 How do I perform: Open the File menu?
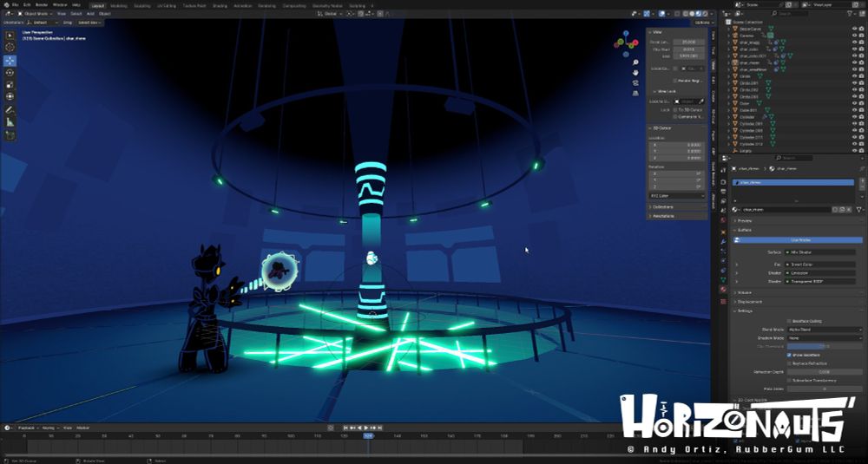(x=16, y=4)
